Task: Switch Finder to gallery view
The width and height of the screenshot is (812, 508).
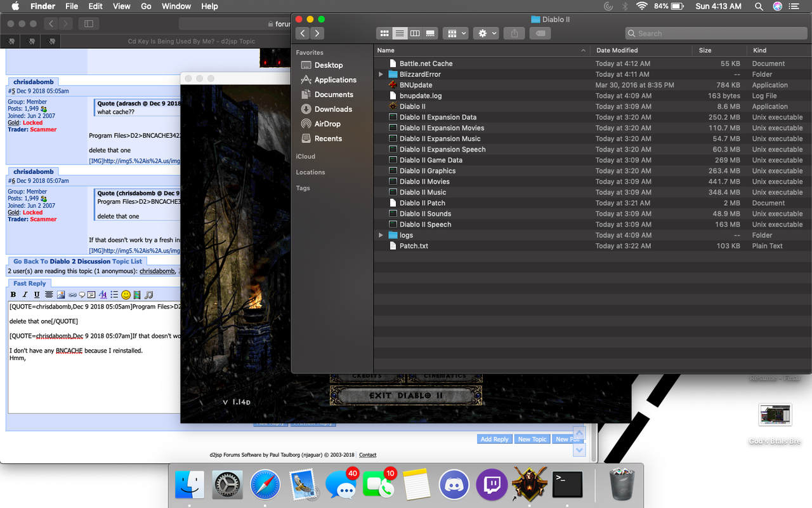Action: click(x=430, y=33)
